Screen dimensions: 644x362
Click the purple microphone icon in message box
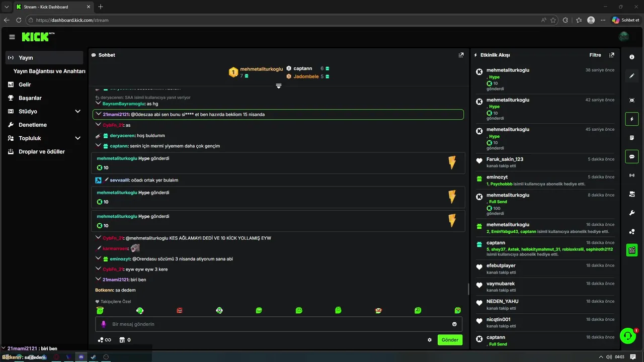click(x=104, y=324)
